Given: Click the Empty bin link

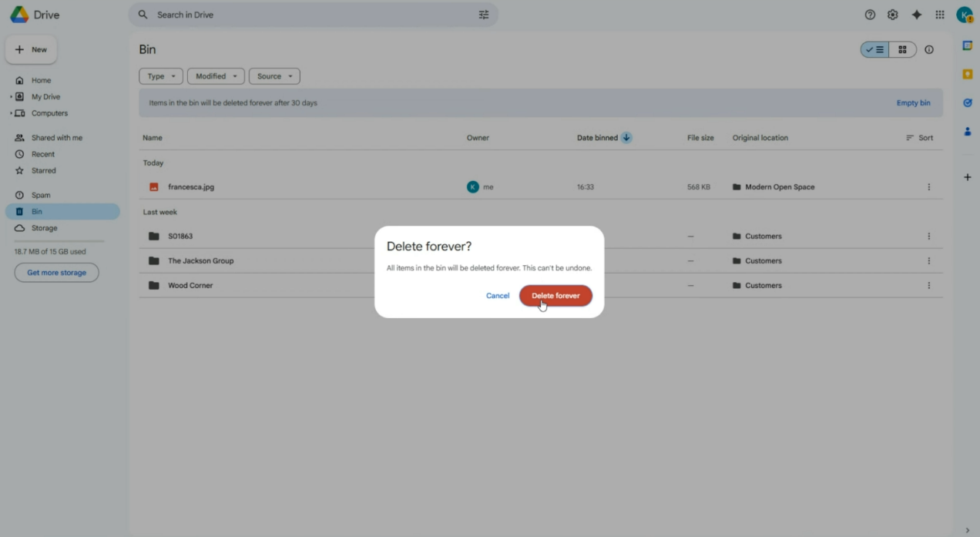Looking at the screenshot, I should point(913,103).
